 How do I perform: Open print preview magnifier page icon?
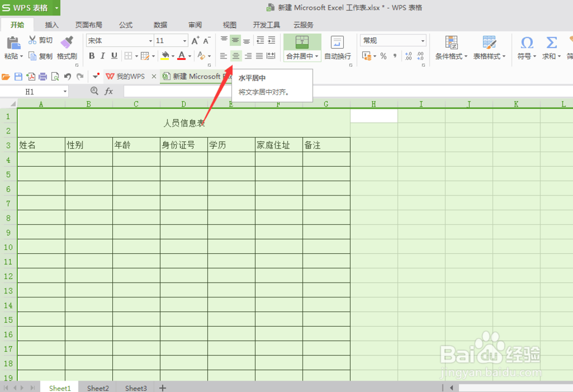(x=55, y=76)
